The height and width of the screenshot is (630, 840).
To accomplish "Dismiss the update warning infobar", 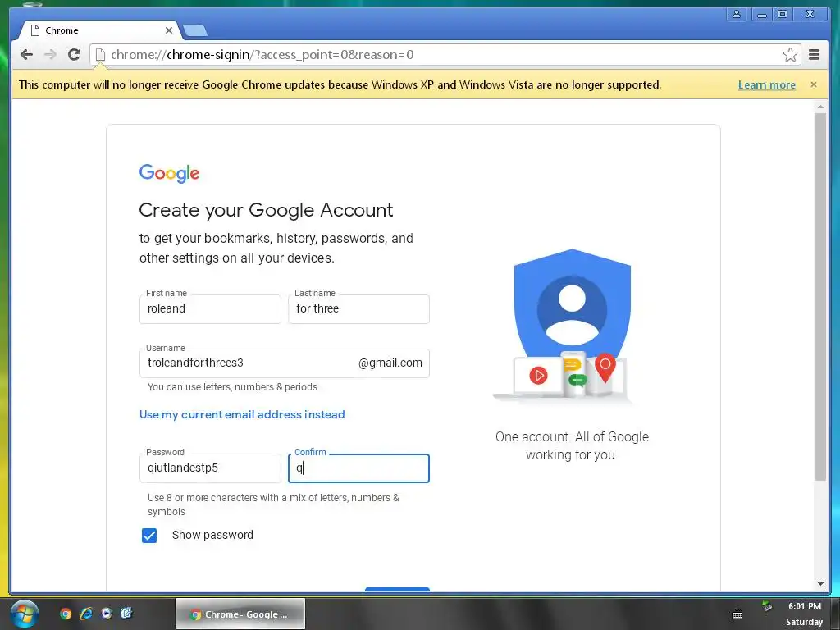I will (x=814, y=84).
